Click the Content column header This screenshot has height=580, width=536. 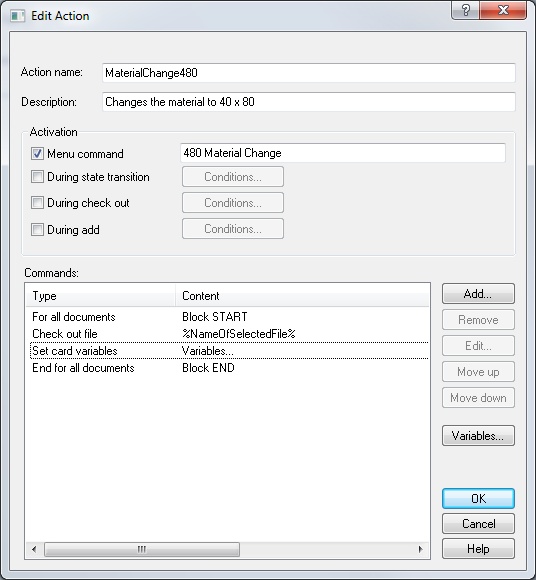click(x=302, y=296)
